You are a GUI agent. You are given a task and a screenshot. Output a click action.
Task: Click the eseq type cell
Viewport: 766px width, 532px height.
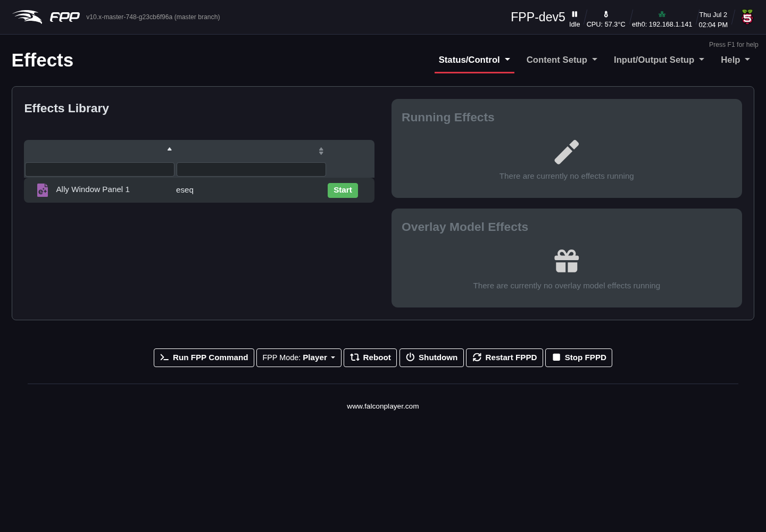coord(185,190)
